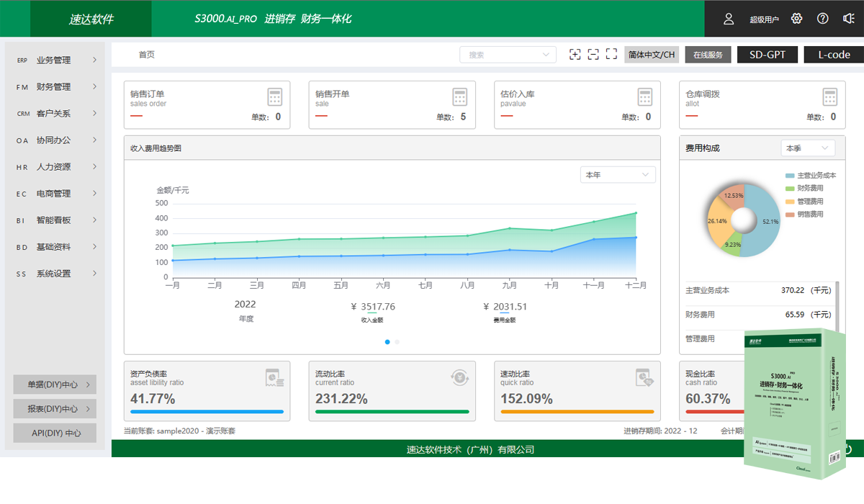Open the SD-GPT button
864x504 pixels.
click(x=767, y=55)
